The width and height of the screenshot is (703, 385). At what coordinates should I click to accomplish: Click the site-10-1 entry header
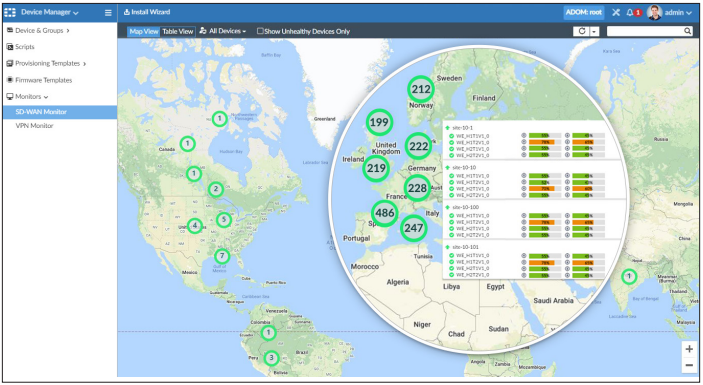click(x=462, y=128)
